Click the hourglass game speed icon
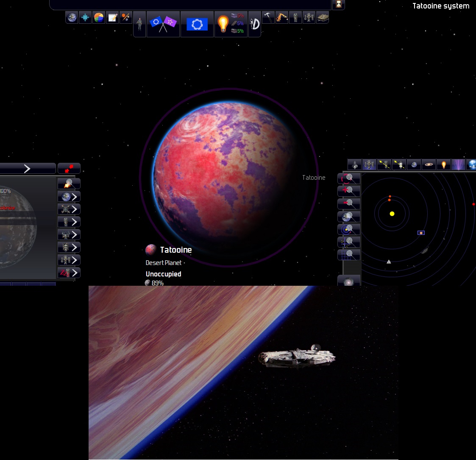The width and height of the screenshot is (476, 460). [x=339, y=5]
